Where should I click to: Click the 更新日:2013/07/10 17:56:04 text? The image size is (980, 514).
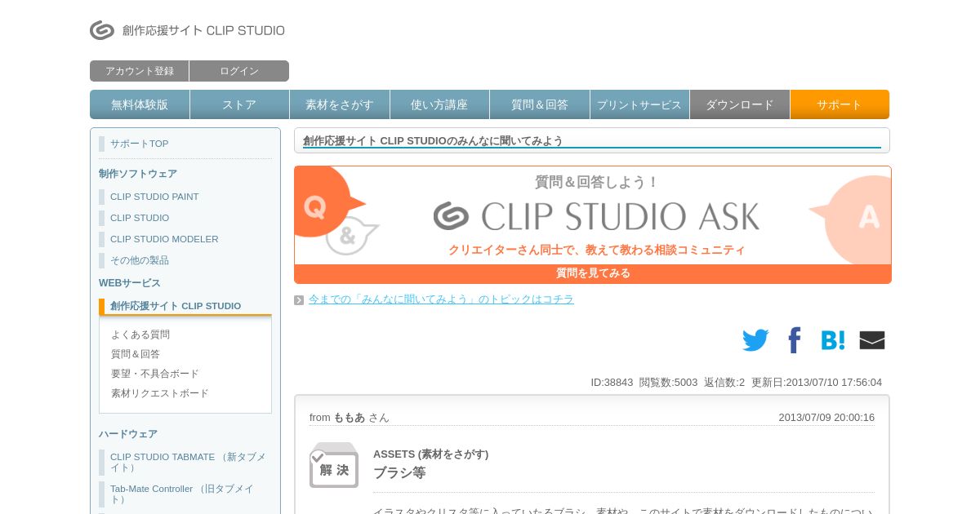[x=817, y=382]
